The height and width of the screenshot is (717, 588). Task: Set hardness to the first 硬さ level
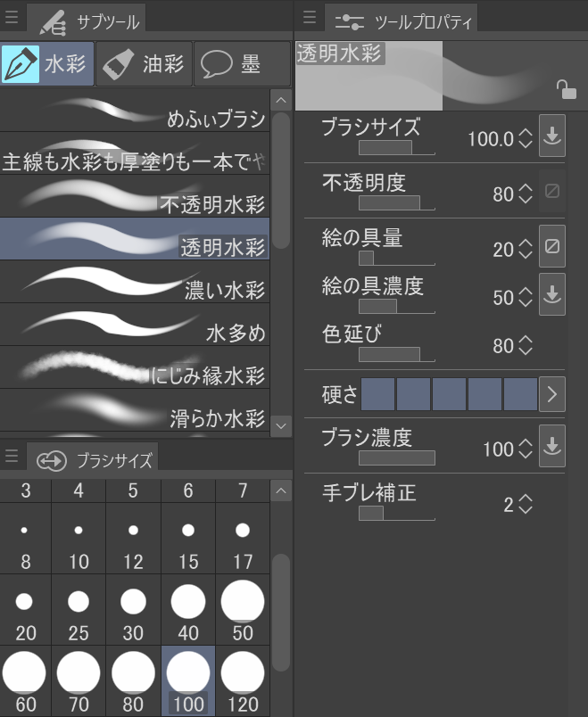377,393
